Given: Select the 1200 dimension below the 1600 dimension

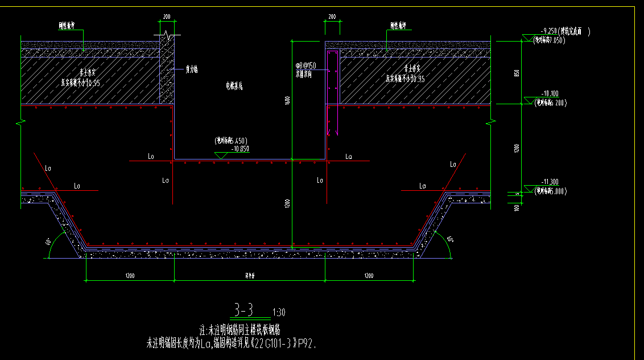Looking at the screenshot, I should point(287,203).
